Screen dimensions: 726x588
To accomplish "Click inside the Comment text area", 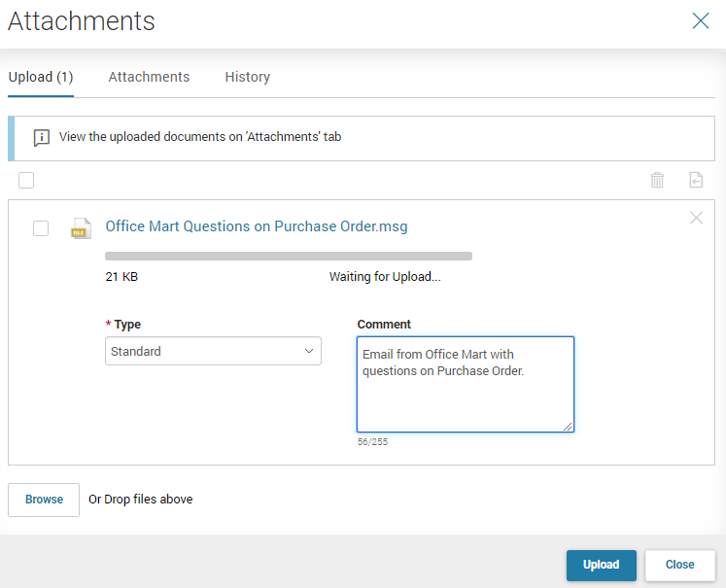I will (466, 384).
